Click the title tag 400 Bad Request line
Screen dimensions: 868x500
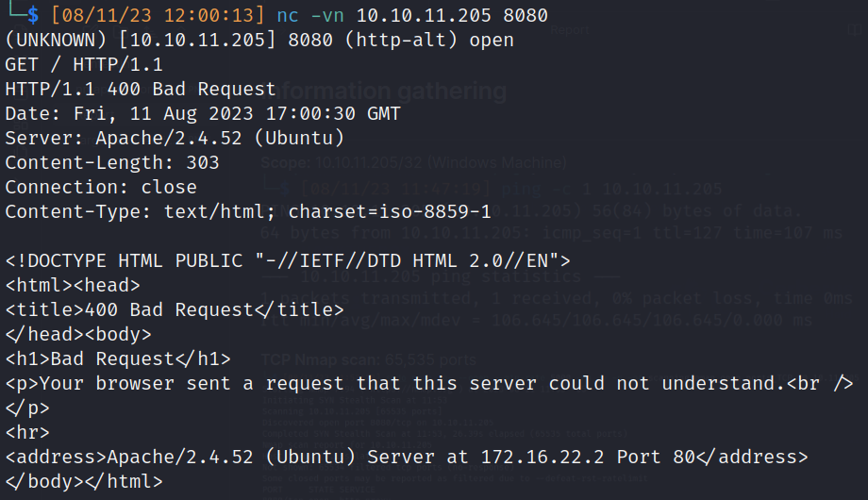click(175, 309)
